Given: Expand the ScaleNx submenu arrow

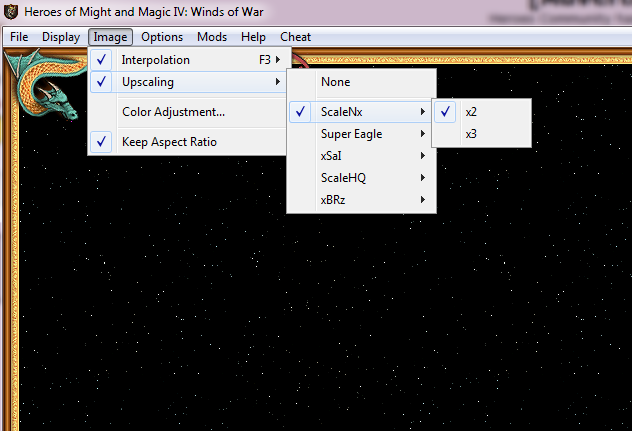Looking at the screenshot, I should pyautogui.click(x=422, y=112).
